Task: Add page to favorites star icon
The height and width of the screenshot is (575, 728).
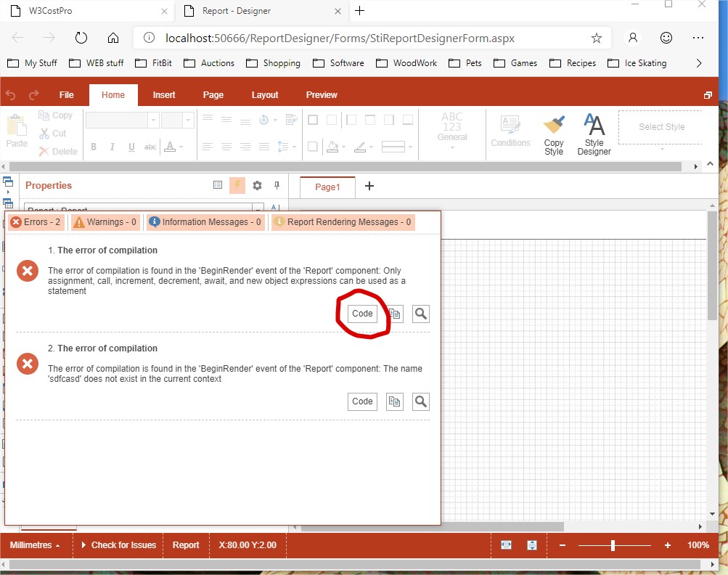Action: click(x=596, y=38)
